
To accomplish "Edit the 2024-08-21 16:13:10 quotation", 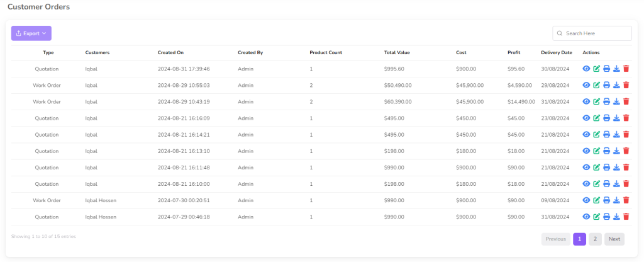I will click(x=596, y=151).
